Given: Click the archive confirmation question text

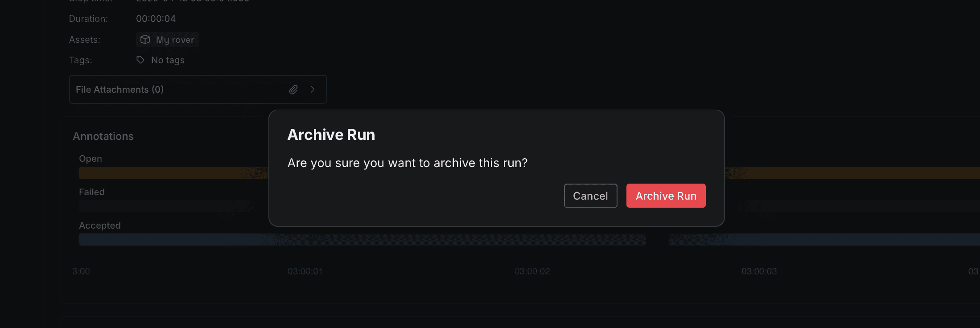Looking at the screenshot, I should tap(408, 163).
